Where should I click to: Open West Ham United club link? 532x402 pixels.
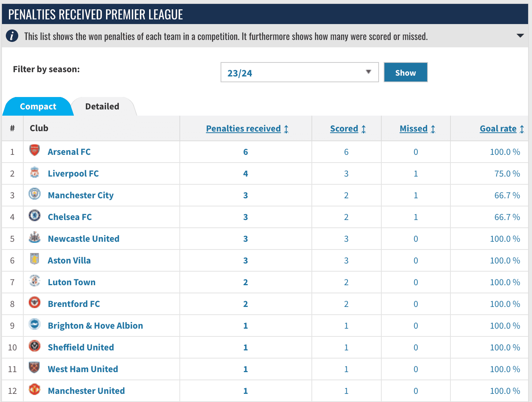[83, 369]
